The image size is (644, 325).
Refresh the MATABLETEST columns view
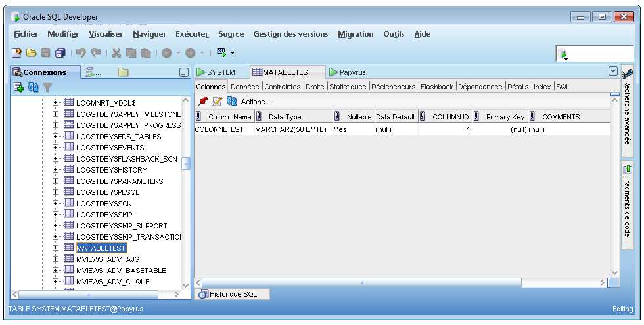pos(231,101)
